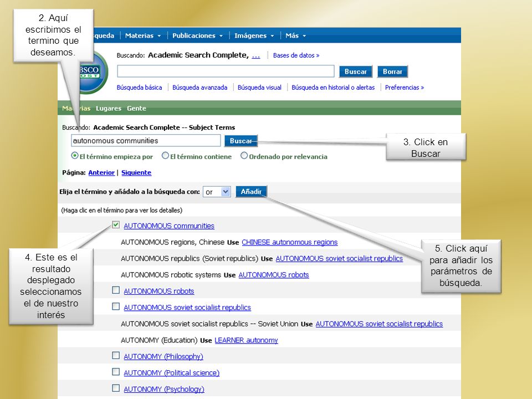Open AUTONOMOUS soviet socialist republics link after Soviet republics
Screen dimensions: 532x399
(x=339, y=259)
